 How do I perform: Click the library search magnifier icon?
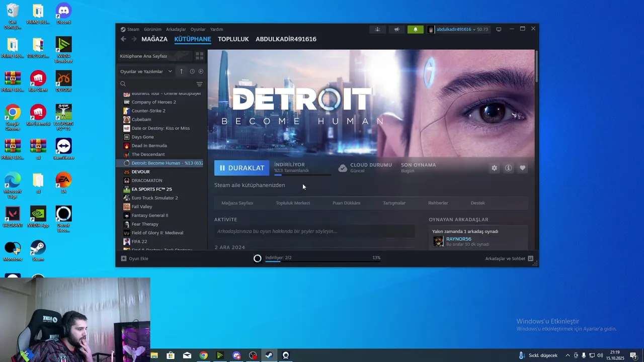pyautogui.click(x=123, y=84)
